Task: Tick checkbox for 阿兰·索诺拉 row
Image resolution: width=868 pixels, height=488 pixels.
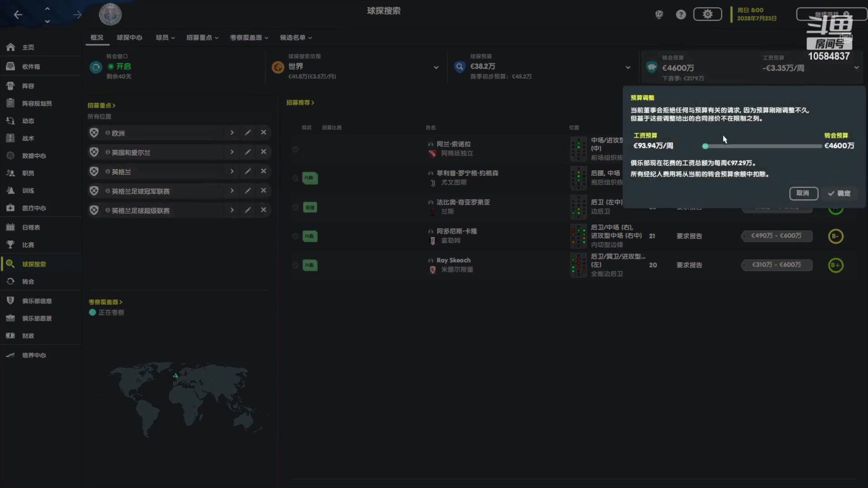Action: [295, 149]
